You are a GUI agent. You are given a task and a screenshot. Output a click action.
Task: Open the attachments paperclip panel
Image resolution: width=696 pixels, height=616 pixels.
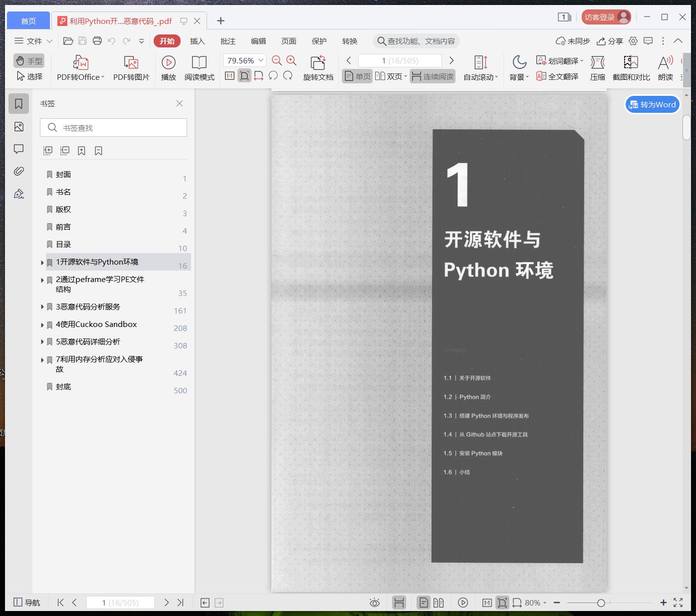pyautogui.click(x=19, y=171)
